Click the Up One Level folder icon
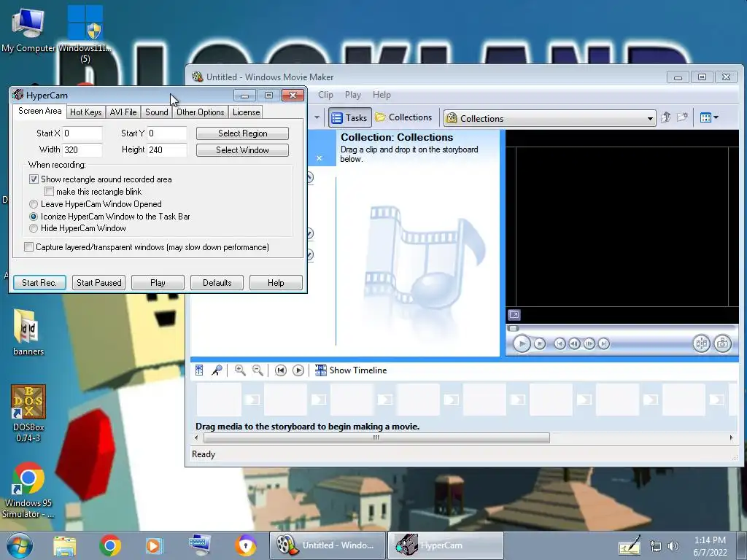Screen dimensions: 747x560 coord(665,117)
